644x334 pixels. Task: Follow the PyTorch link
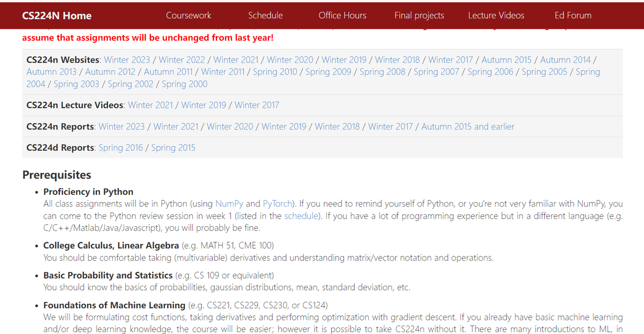pos(277,204)
